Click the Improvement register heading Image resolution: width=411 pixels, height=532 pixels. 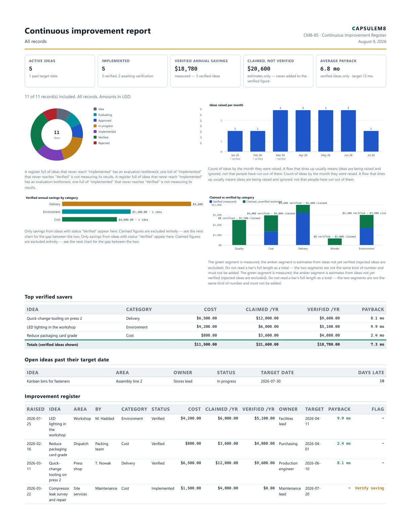(52, 396)
